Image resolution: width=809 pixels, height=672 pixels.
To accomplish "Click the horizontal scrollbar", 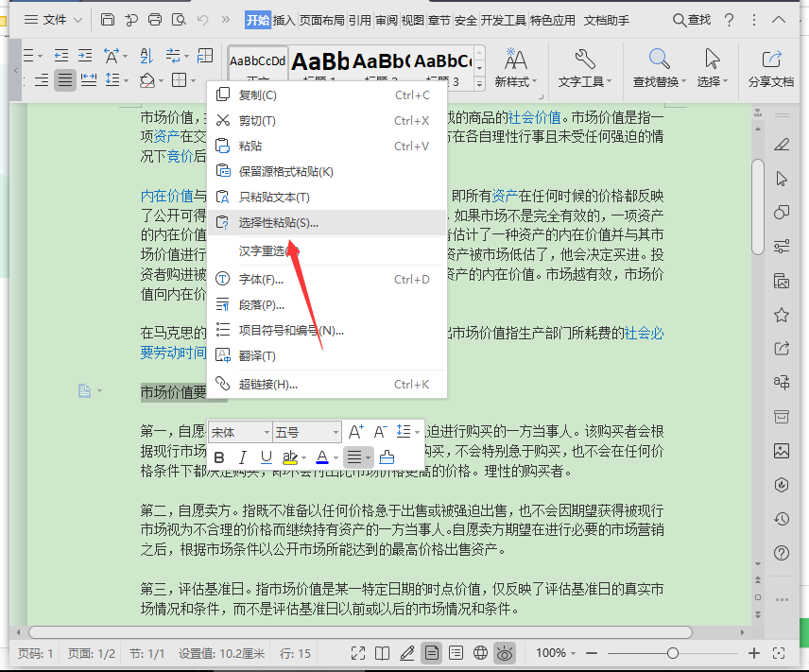I will [360, 632].
